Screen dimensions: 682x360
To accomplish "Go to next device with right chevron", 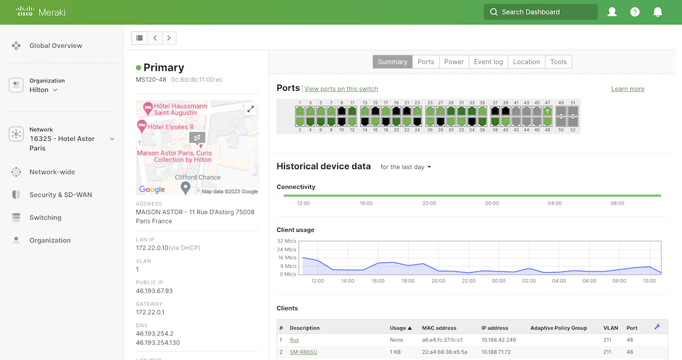I will 169,38.
